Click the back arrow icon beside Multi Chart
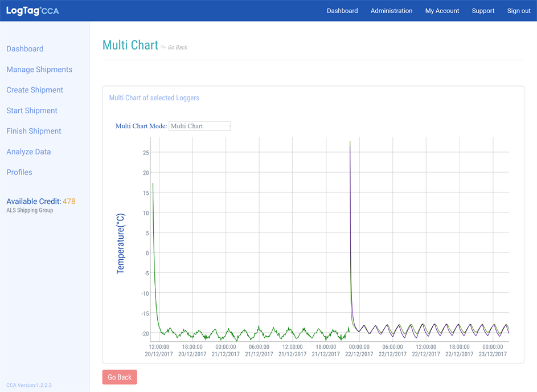This screenshot has height=392, width=537. point(163,47)
